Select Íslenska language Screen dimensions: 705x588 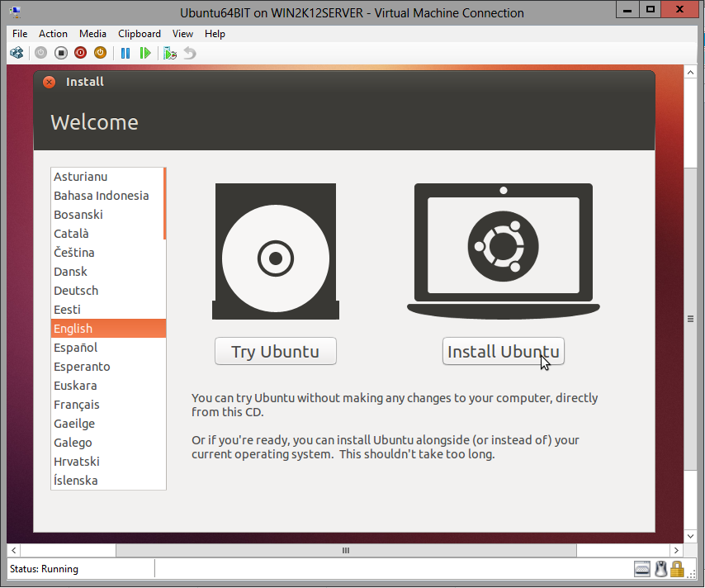pyautogui.click(x=108, y=481)
